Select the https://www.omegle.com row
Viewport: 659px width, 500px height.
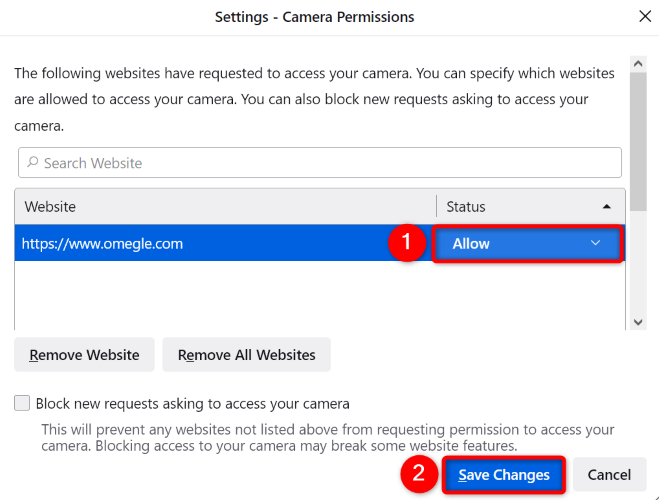pos(200,243)
